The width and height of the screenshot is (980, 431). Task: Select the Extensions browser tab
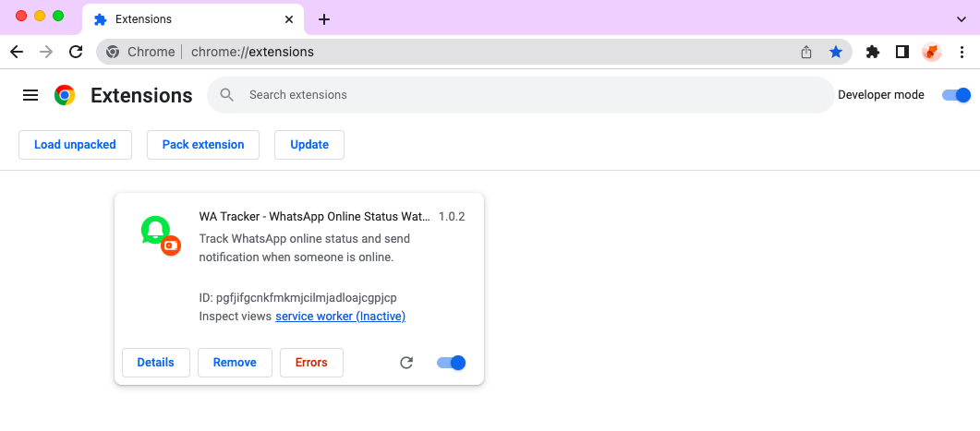[192, 19]
